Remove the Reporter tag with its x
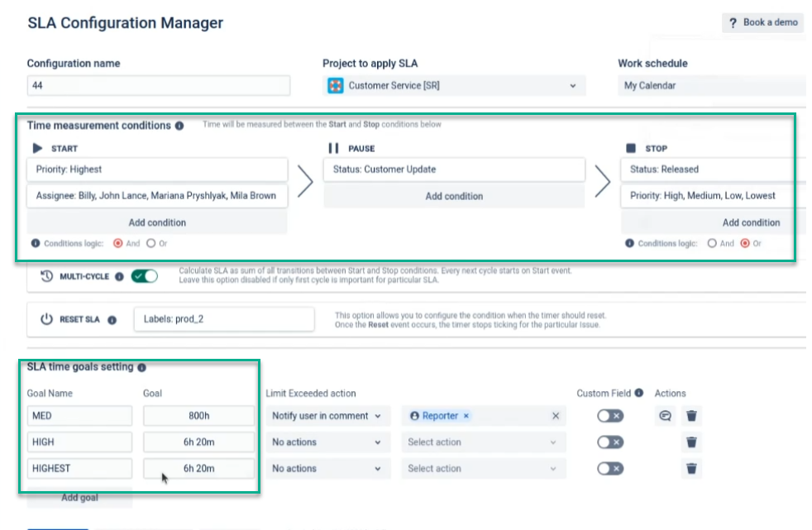812x530 pixels. [x=466, y=416]
